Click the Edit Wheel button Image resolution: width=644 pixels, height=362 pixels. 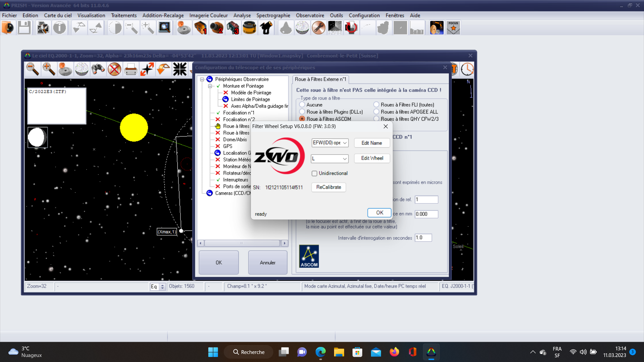[x=372, y=158]
